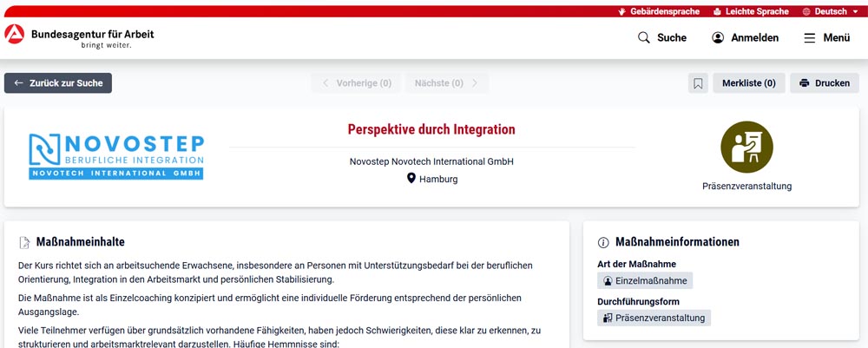Click the left arrow in Zurück zur Suche
This screenshot has width=868, height=348.
(x=19, y=83)
